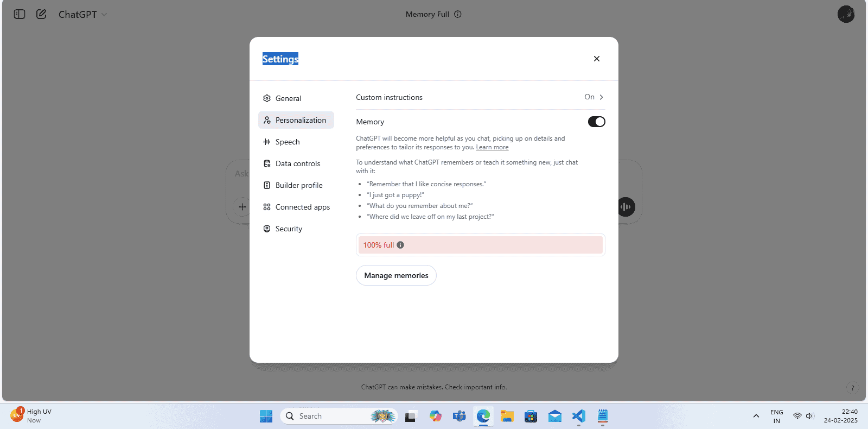This screenshot has height=429, width=868.
Task: Open File Explorer from taskbar
Action: point(507,417)
